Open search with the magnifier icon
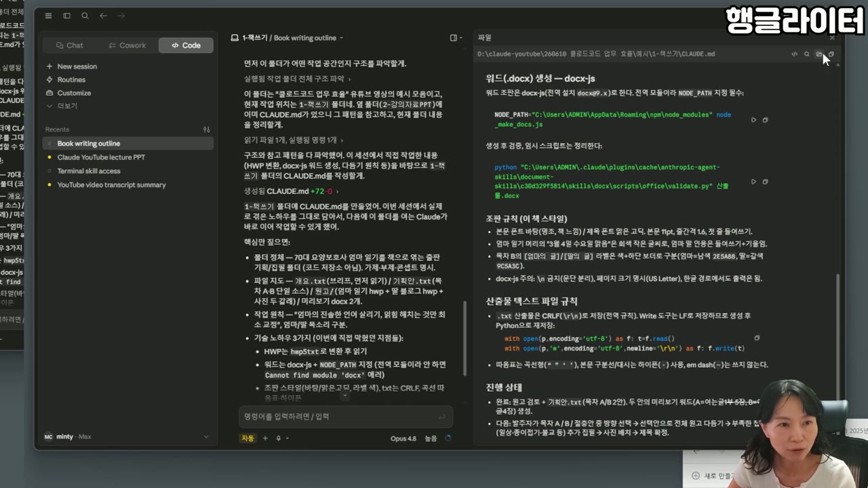The image size is (868, 488). pyautogui.click(x=85, y=16)
